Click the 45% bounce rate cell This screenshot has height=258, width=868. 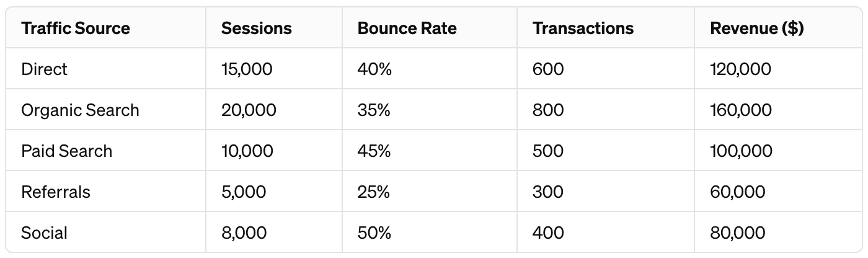(x=374, y=151)
